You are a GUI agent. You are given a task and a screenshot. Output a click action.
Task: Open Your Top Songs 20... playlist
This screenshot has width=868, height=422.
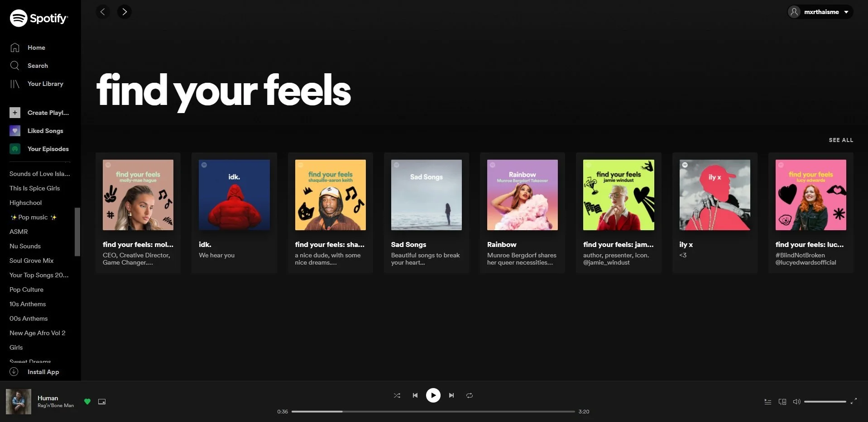(39, 275)
